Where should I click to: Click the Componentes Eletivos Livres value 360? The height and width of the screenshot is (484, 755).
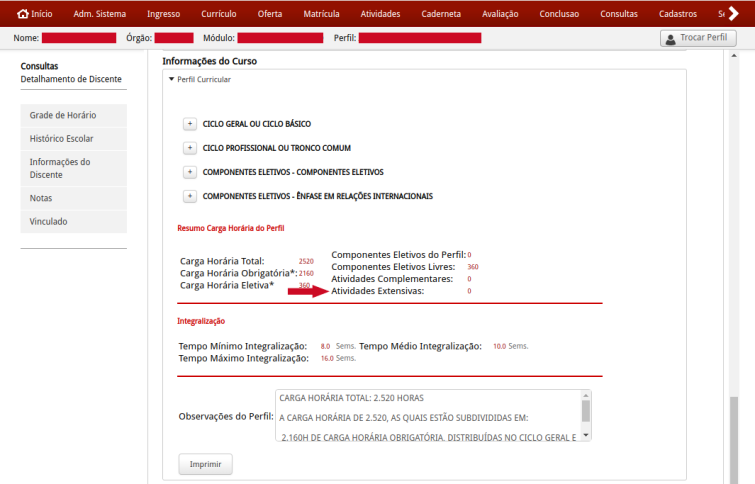tap(473, 267)
